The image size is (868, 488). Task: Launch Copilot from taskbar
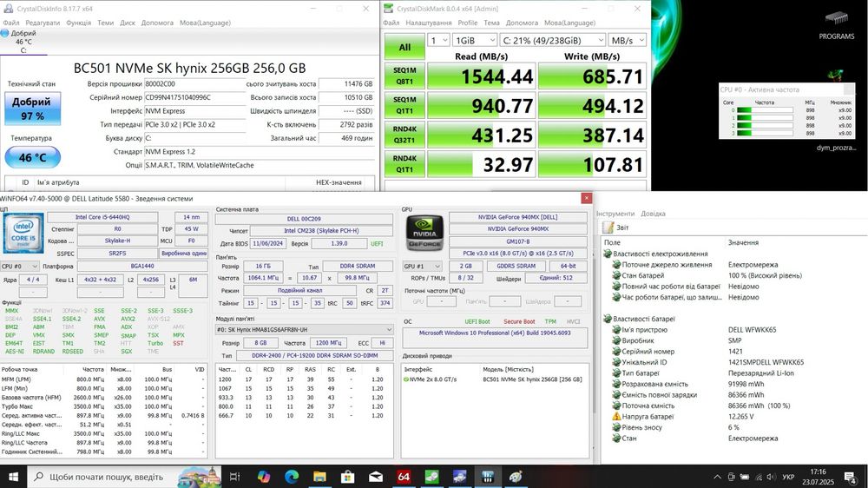264,477
